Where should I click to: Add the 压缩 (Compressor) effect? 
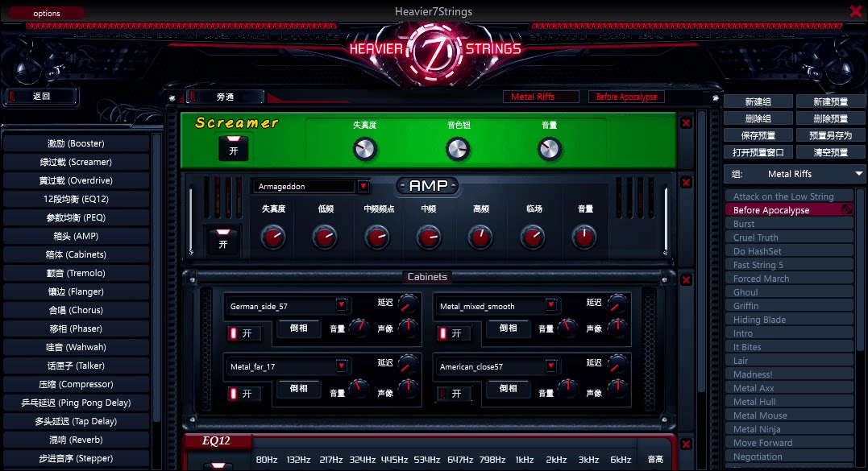tap(76, 384)
